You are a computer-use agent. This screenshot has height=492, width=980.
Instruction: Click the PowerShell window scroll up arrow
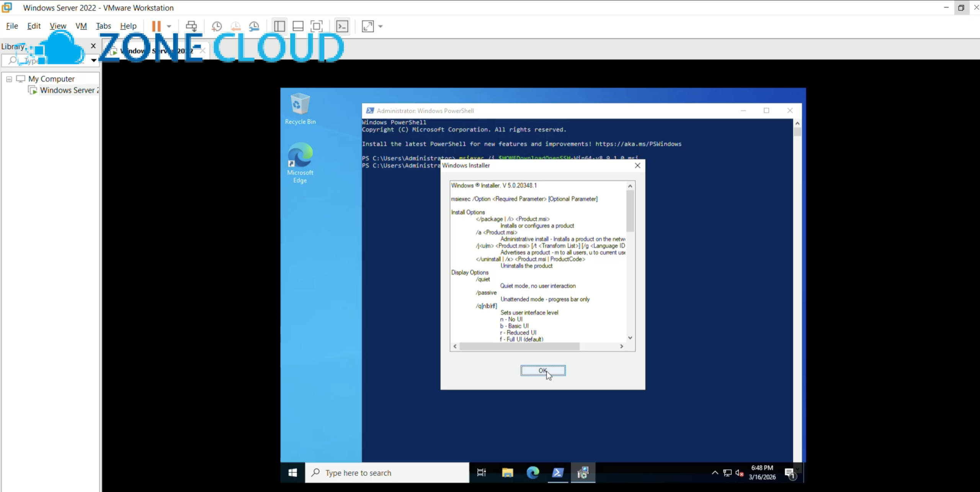tap(797, 123)
